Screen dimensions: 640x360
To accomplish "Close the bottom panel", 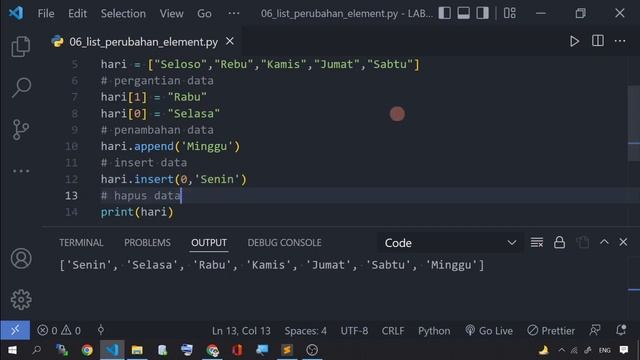I will [623, 242].
